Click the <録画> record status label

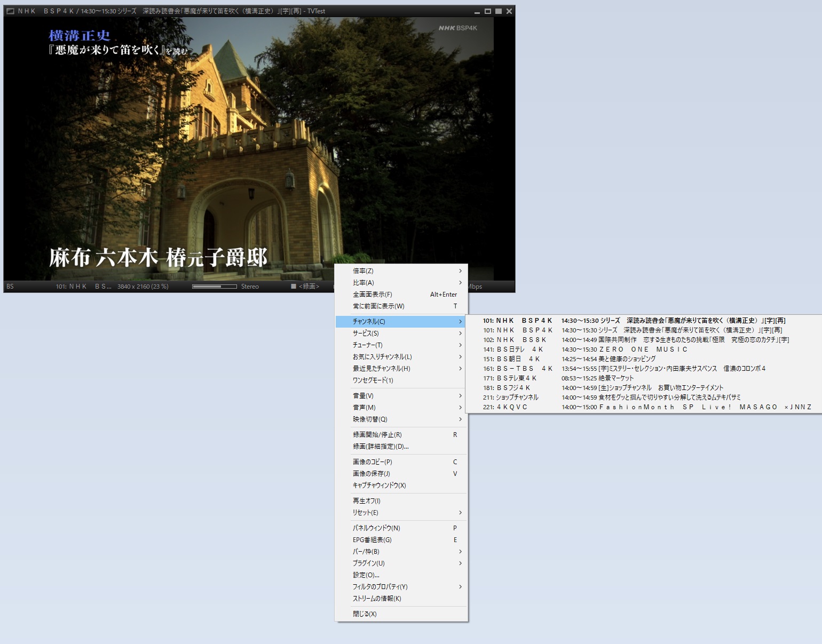coord(309,287)
